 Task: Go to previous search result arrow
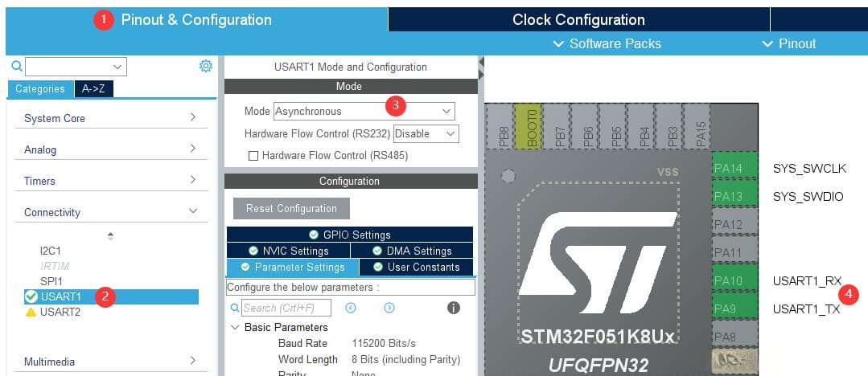click(x=351, y=308)
